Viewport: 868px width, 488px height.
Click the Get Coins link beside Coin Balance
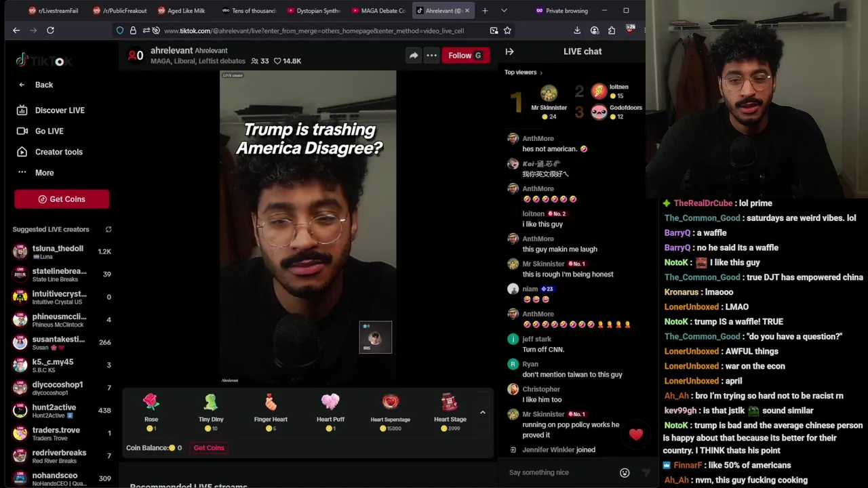209,448
